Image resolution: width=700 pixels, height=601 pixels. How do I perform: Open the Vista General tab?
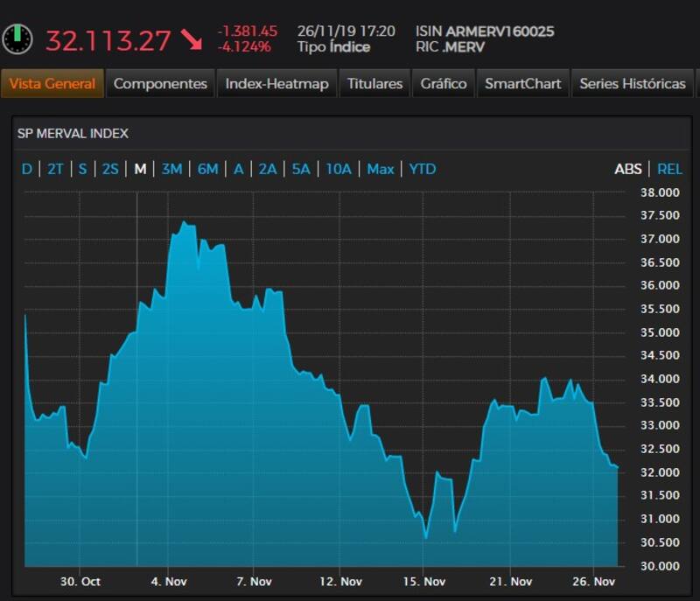52,84
